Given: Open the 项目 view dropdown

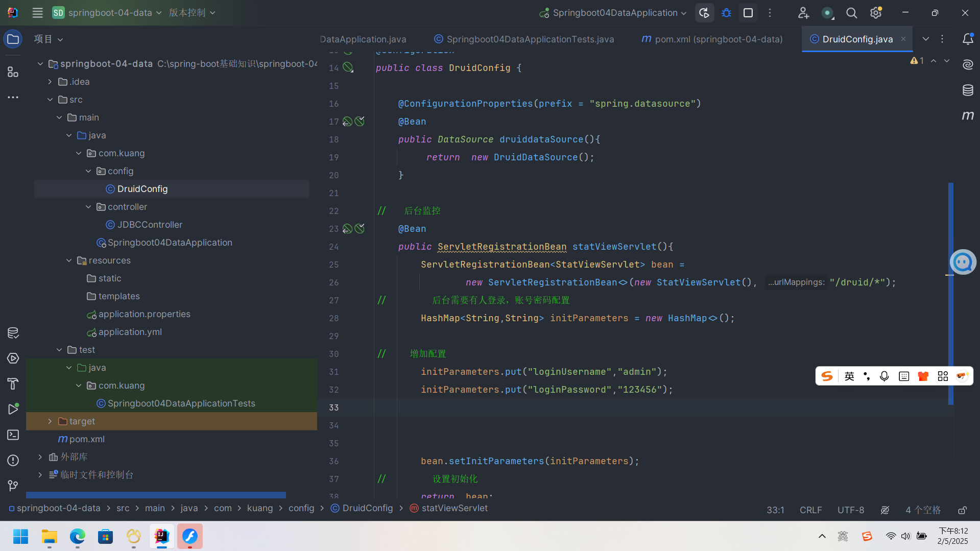Looking at the screenshot, I should pyautogui.click(x=49, y=39).
